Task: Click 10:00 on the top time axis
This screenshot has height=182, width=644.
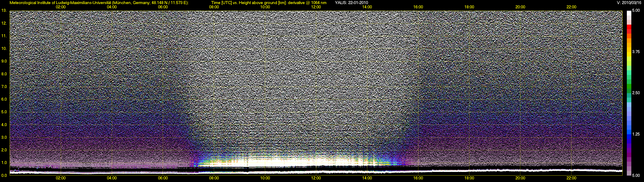Action: [x=265, y=7]
